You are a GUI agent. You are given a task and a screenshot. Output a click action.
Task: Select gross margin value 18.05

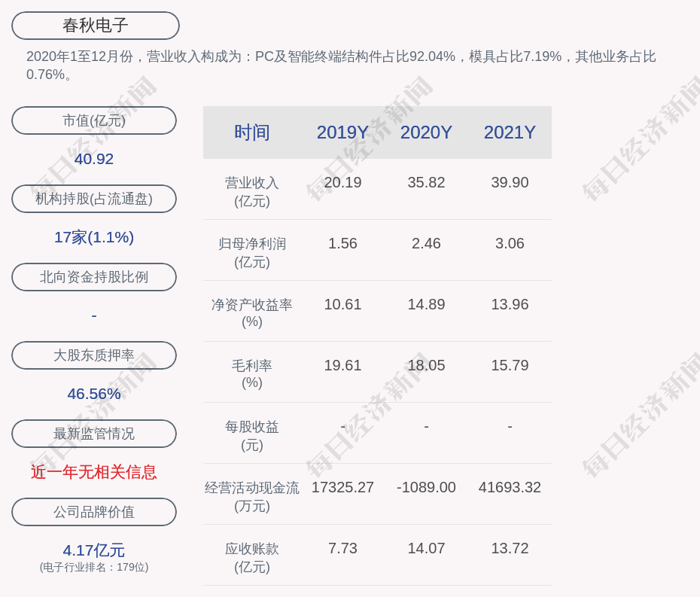(426, 365)
